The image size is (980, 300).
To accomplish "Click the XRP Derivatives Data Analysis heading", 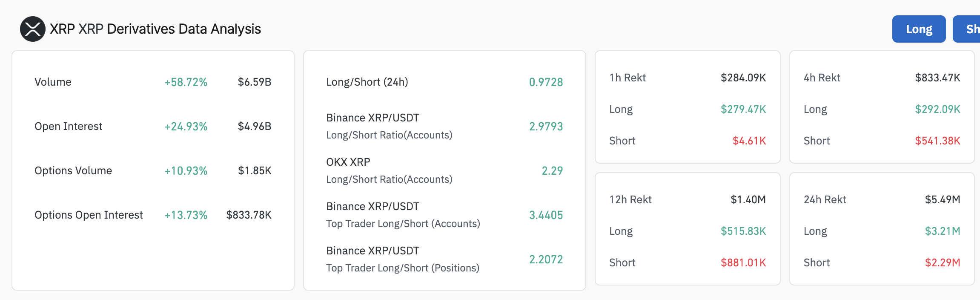I will tap(155, 29).
